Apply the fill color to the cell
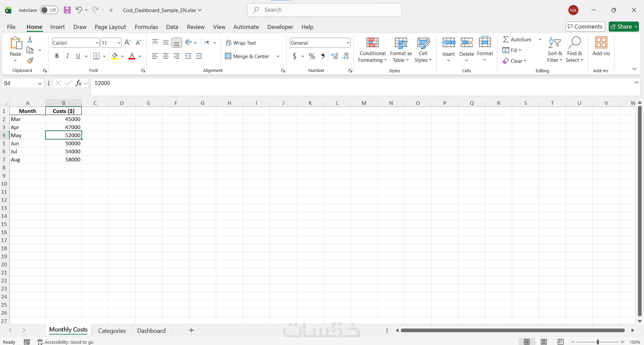 115,56
